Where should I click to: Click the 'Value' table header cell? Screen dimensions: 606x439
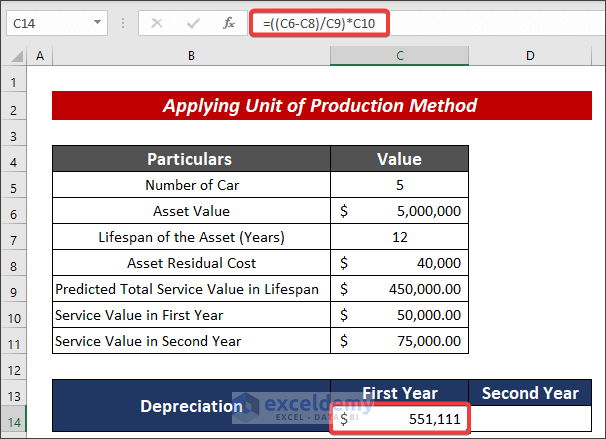(x=399, y=159)
